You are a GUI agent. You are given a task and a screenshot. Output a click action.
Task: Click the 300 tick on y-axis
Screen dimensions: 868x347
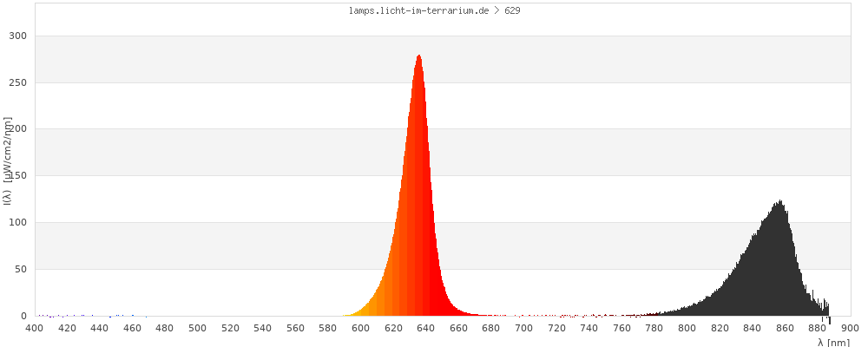(x=18, y=36)
